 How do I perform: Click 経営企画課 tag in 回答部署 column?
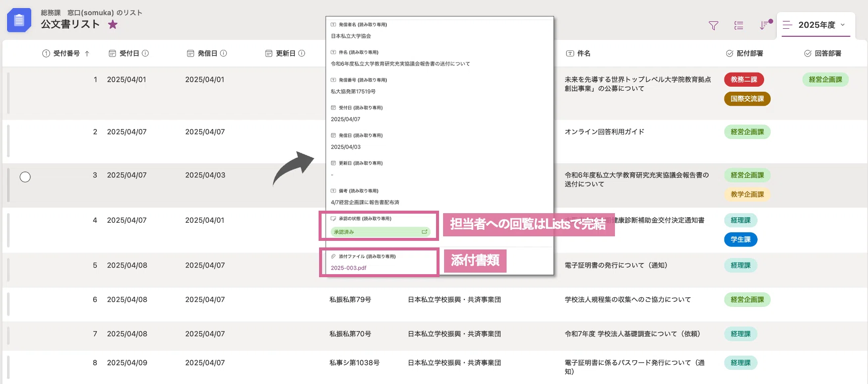(x=825, y=80)
